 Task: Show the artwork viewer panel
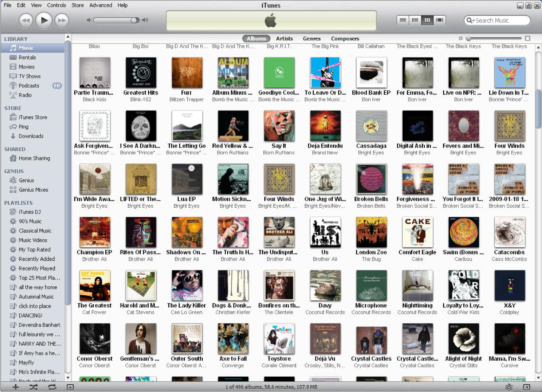[70, 387]
